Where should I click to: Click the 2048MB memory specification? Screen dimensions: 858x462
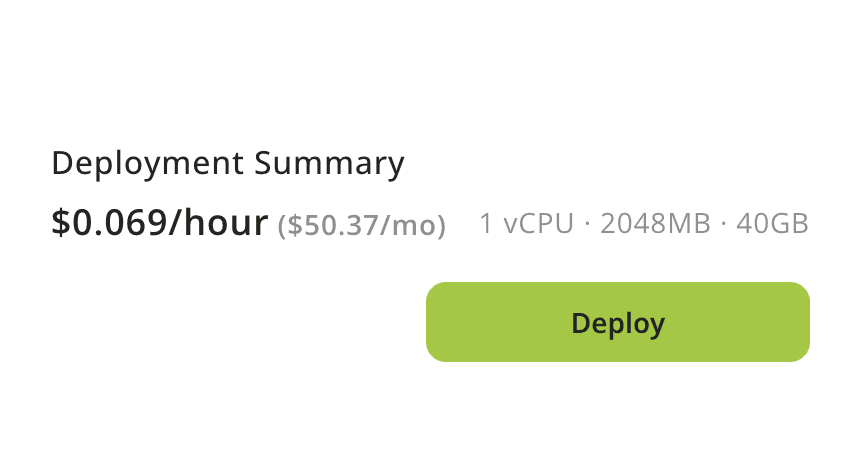tap(655, 224)
